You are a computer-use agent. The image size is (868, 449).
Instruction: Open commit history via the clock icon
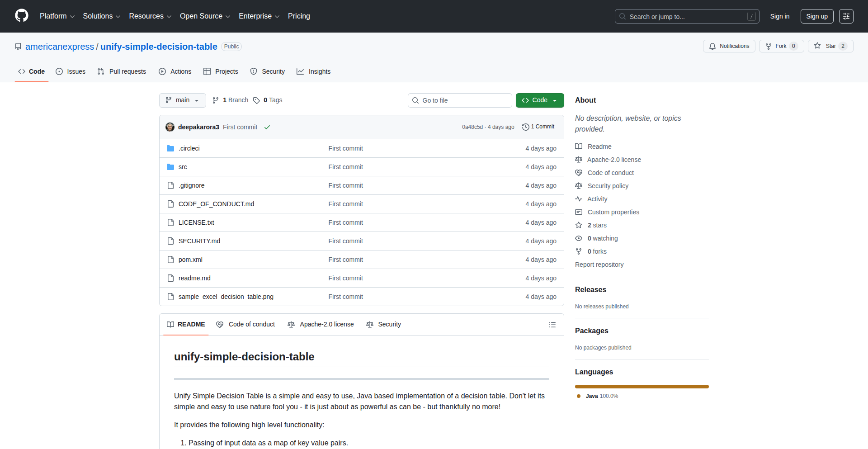(x=525, y=127)
